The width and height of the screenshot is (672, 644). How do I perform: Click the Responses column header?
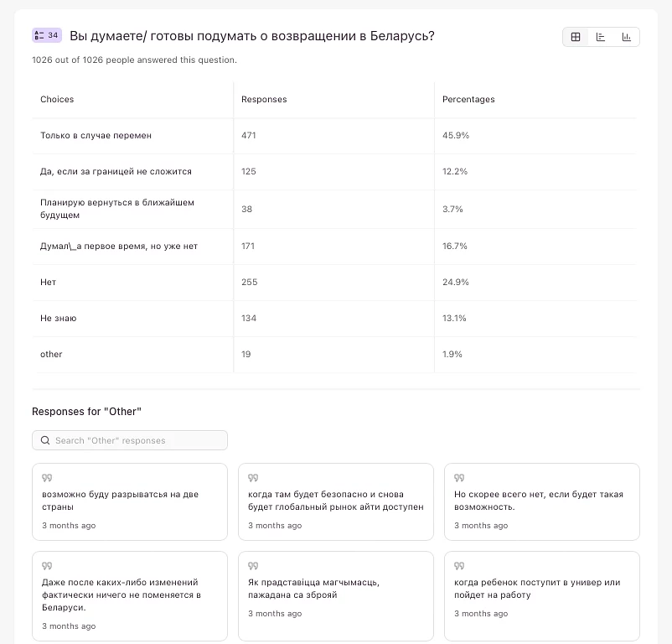pyautogui.click(x=264, y=99)
